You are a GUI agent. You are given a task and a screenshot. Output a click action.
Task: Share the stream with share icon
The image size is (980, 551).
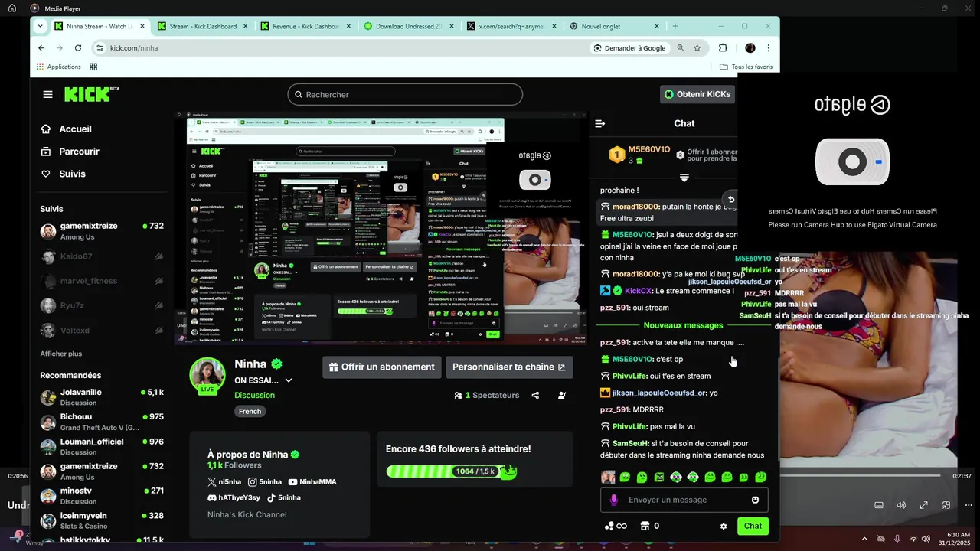(535, 396)
